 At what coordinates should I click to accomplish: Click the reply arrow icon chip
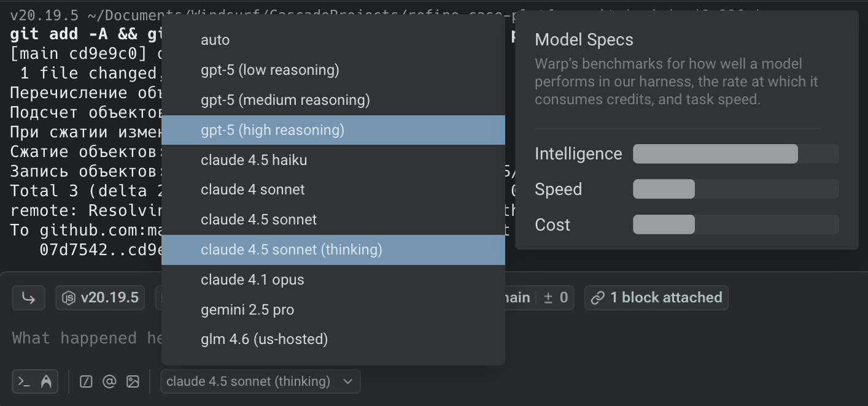[28, 298]
